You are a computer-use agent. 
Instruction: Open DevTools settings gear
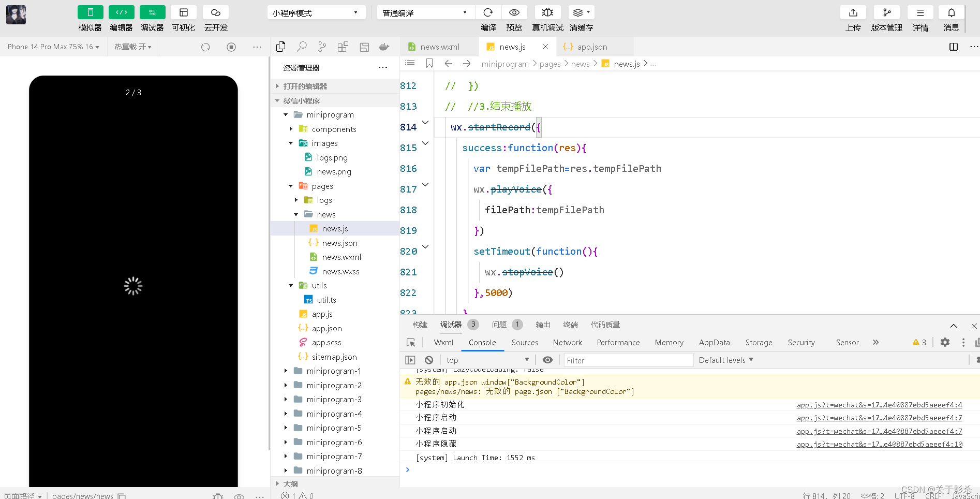coord(945,342)
